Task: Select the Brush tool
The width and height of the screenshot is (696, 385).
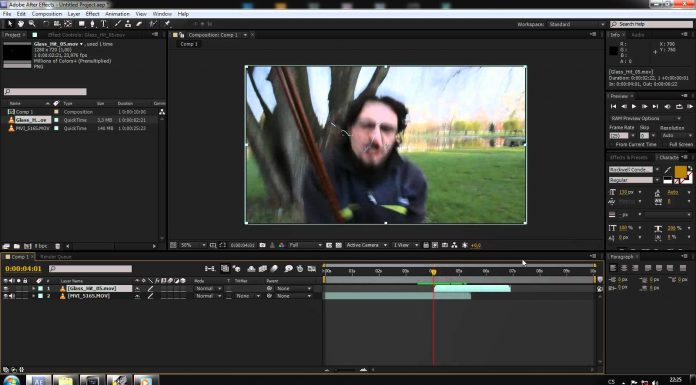Action: point(118,24)
